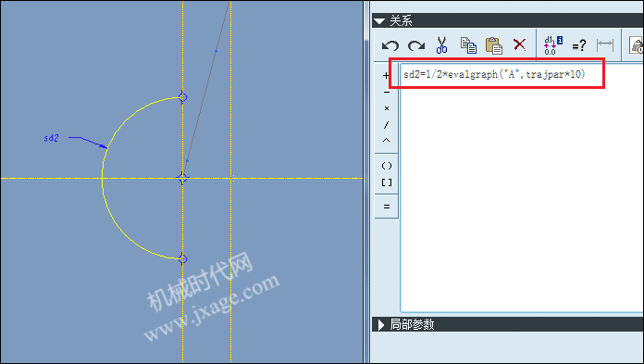Screen dimensions: 644x364
Task: Insert minus operator from side panel
Action: pos(387,92)
